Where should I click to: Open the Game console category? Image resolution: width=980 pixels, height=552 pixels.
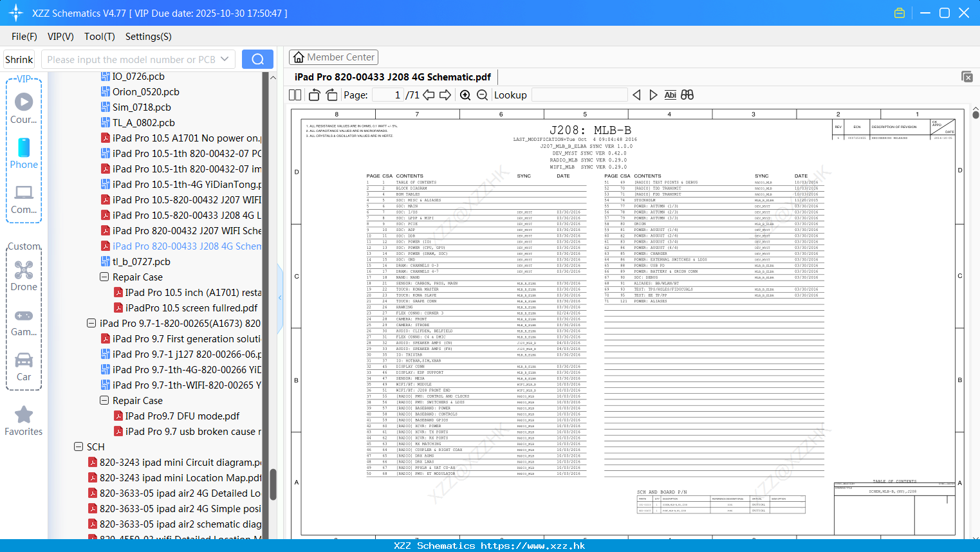pos(24,322)
